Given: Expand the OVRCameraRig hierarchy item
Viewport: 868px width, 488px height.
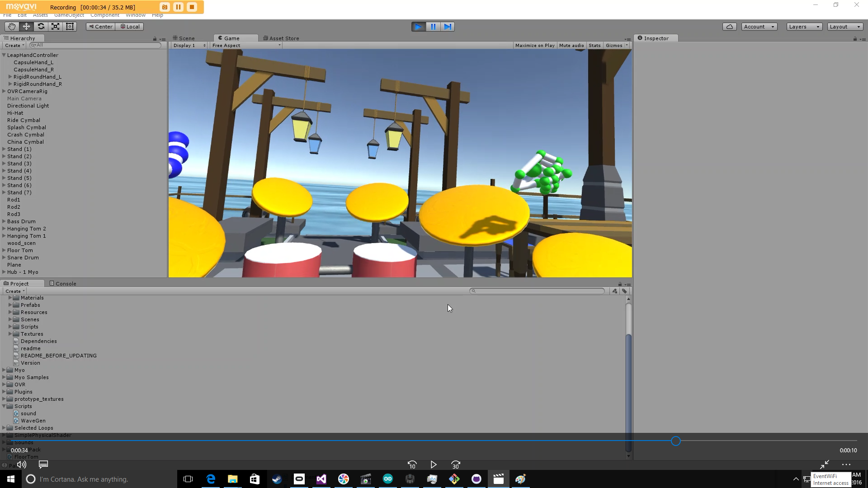Looking at the screenshot, I should click(x=4, y=91).
